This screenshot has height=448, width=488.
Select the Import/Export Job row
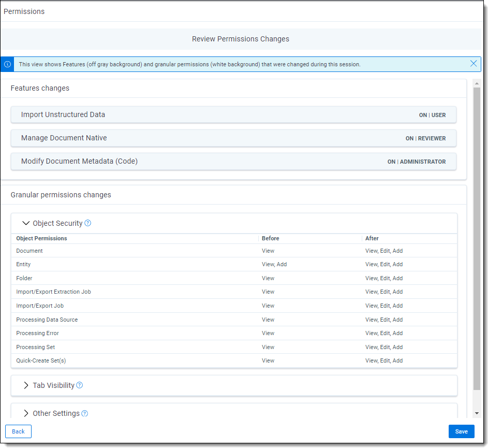coord(234,306)
